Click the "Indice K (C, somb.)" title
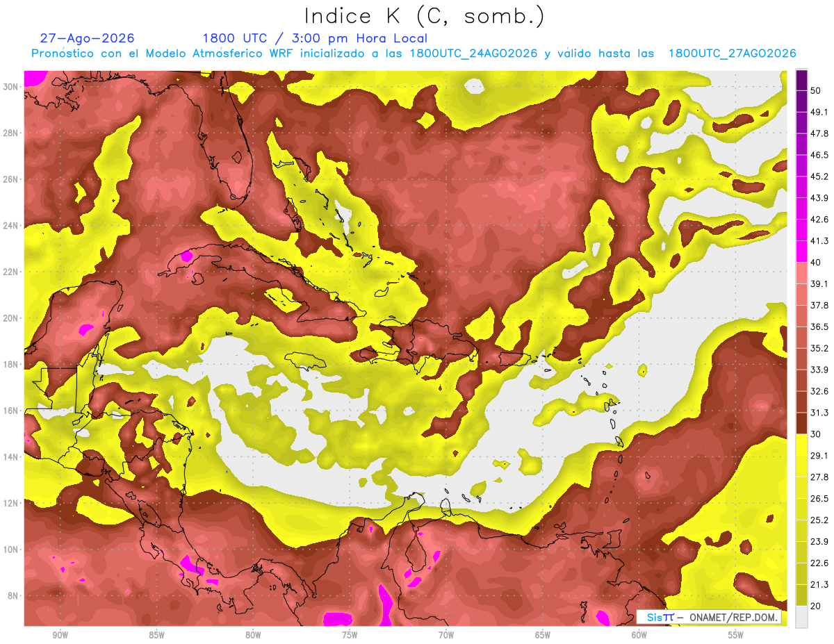The width and height of the screenshot is (834, 644). point(425,17)
